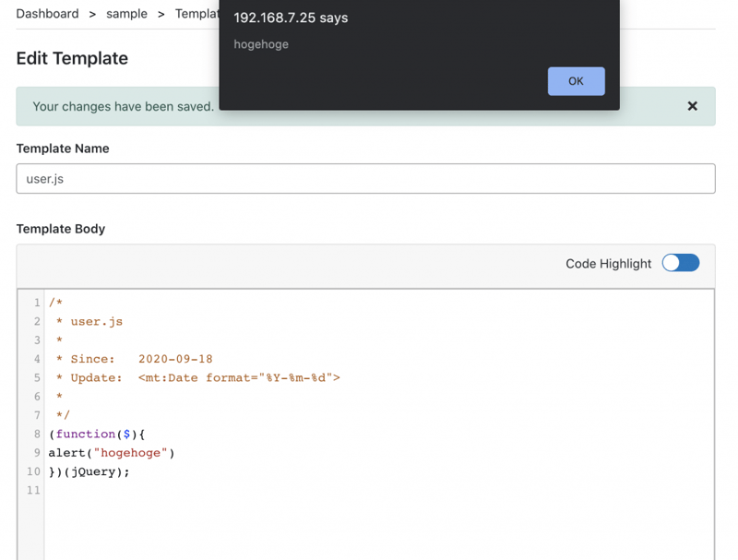Click the Template Name input field
This screenshot has width=738, height=560.
[x=365, y=179]
